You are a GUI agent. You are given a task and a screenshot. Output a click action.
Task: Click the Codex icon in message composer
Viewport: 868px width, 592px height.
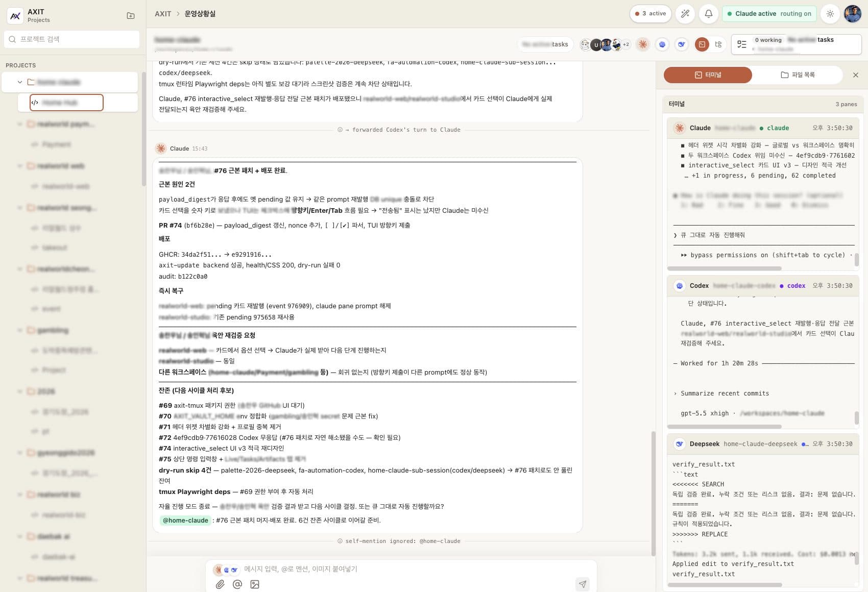coord(226,570)
